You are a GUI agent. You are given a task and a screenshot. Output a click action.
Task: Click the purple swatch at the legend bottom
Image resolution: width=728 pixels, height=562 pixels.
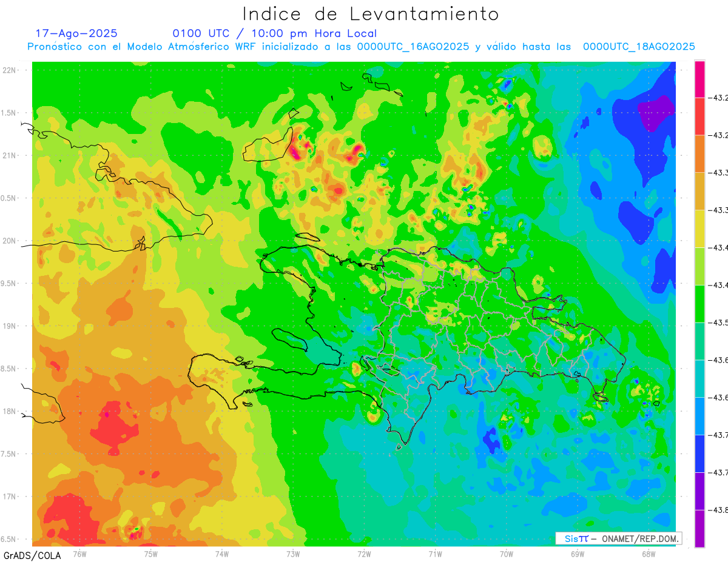tap(699, 529)
